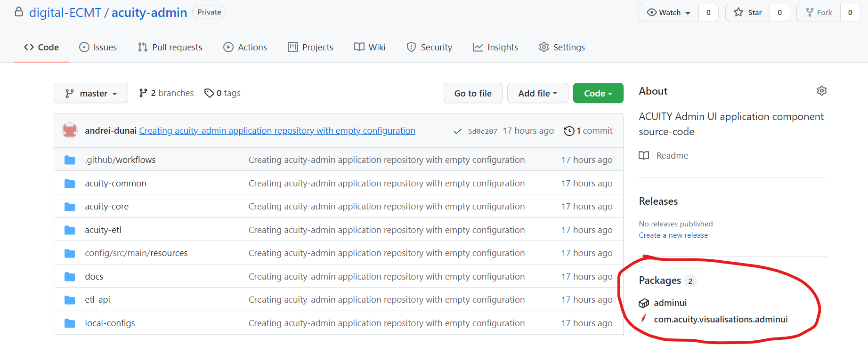Click the folder icon for etl-api
This screenshot has width=868, height=345.
click(70, 300)
